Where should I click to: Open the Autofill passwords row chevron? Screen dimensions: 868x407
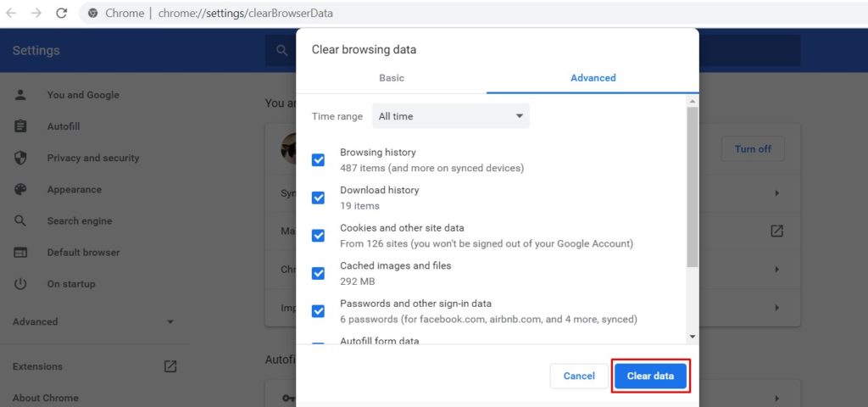pyautogui.click(x=777, y=398)
